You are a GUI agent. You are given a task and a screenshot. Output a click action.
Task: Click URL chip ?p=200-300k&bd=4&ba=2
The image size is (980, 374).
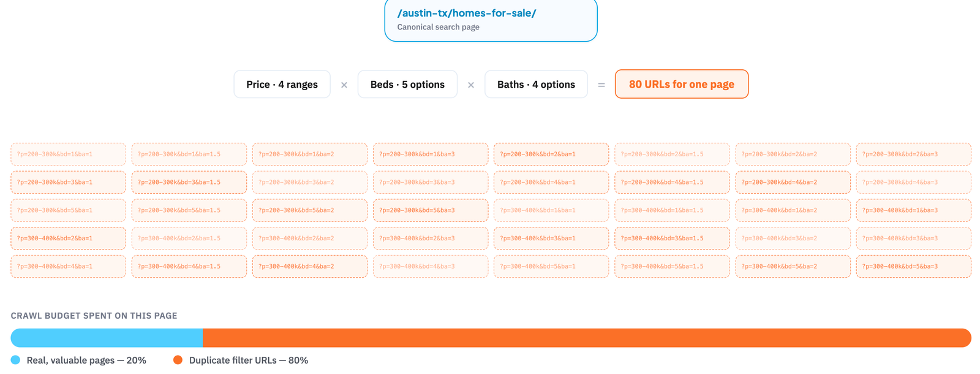(x=793, y=183)
